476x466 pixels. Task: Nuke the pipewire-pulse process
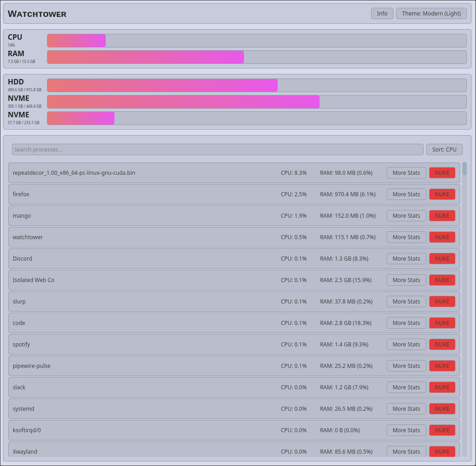(442, 366)
